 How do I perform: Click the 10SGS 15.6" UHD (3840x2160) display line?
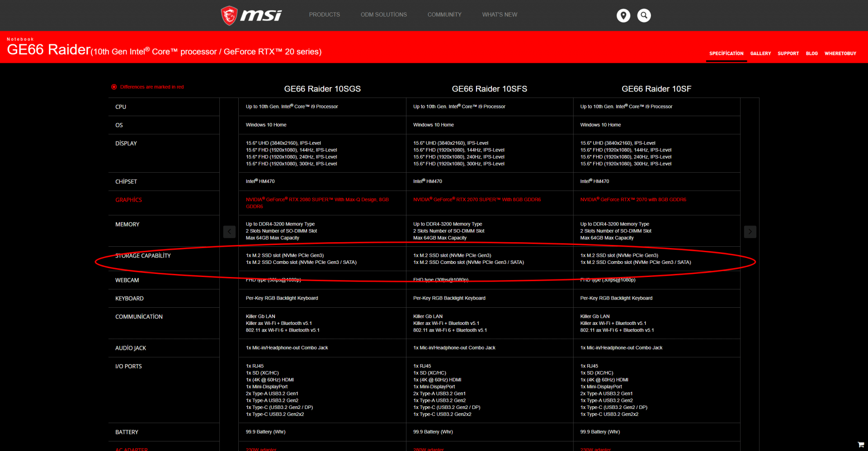283,143
